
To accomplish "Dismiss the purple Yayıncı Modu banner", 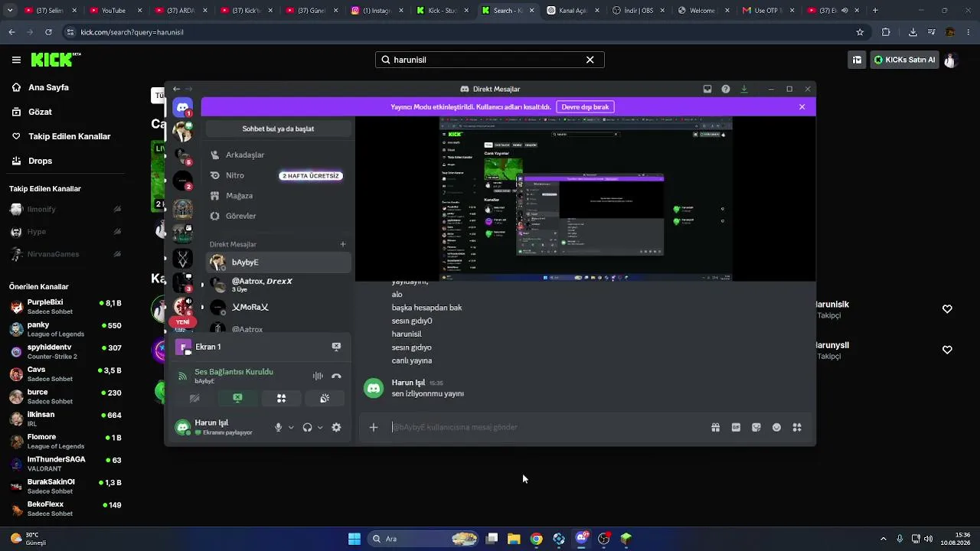I will point(802,107).
